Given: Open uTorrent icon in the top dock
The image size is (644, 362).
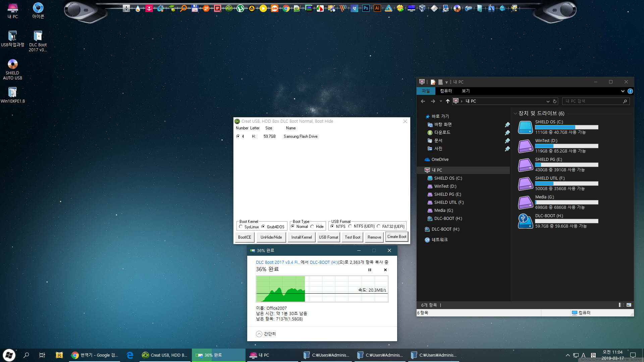Looking at the screenshot, I should click(240, 8).
